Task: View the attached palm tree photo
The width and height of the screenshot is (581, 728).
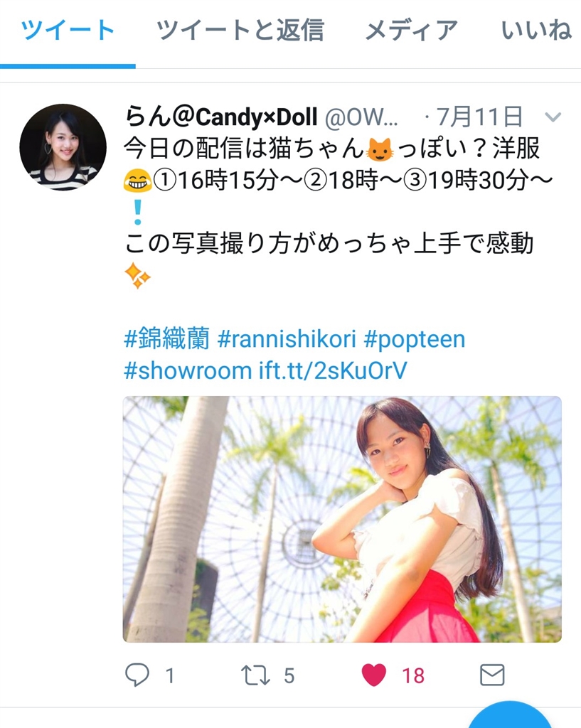Action: [342, 519]
